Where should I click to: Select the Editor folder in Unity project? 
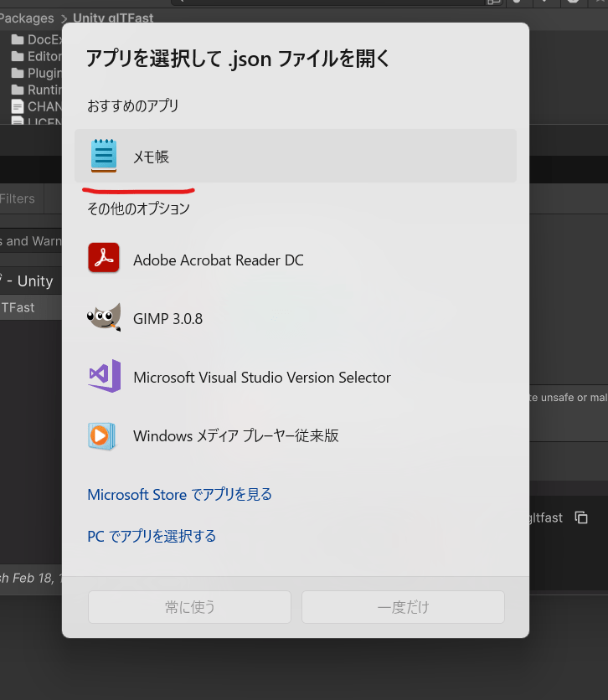pos(37,57)
